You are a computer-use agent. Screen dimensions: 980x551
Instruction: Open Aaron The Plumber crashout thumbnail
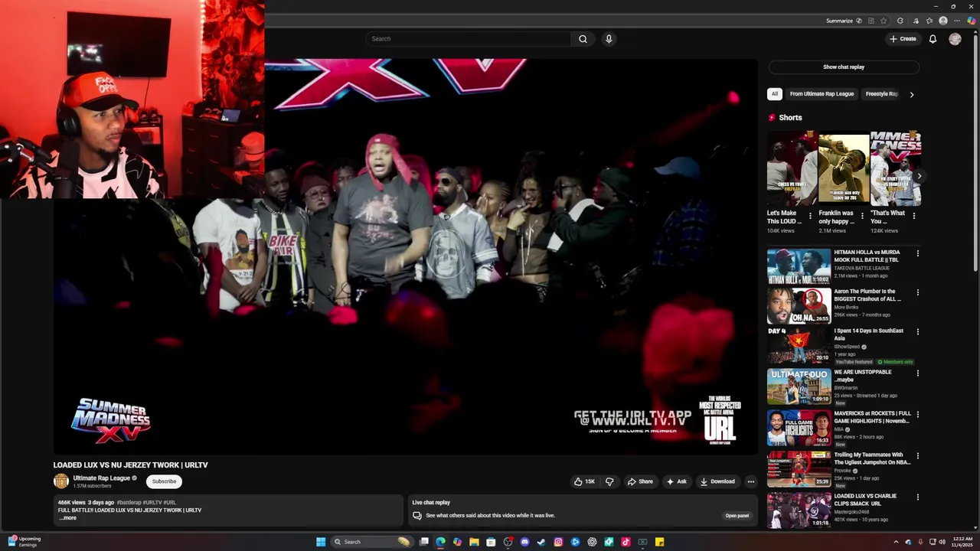[799, 306]
